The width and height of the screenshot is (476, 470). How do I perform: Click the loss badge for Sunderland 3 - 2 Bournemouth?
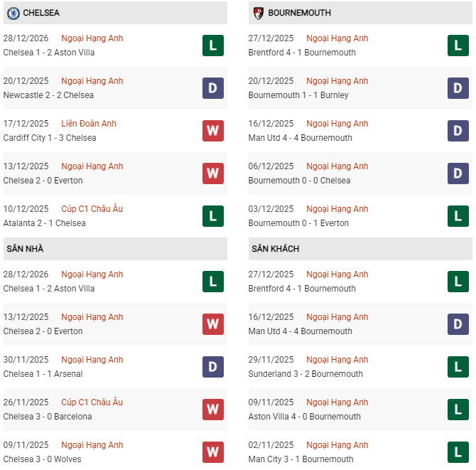tap(458, 367)
